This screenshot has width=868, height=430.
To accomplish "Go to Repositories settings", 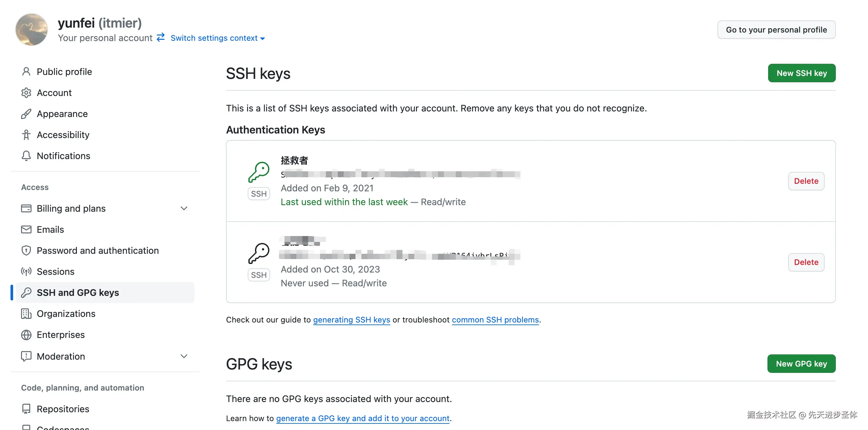I will point(63,409).
